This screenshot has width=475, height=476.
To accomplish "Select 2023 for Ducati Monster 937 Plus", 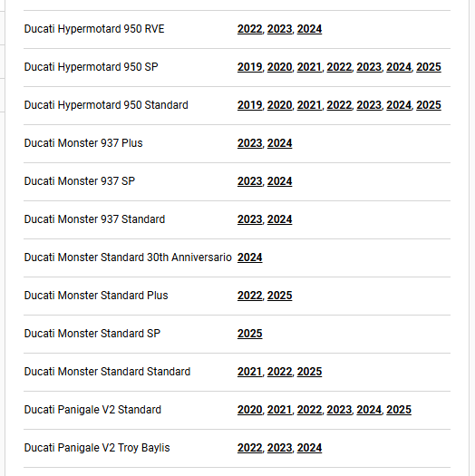I will (250, 143).
